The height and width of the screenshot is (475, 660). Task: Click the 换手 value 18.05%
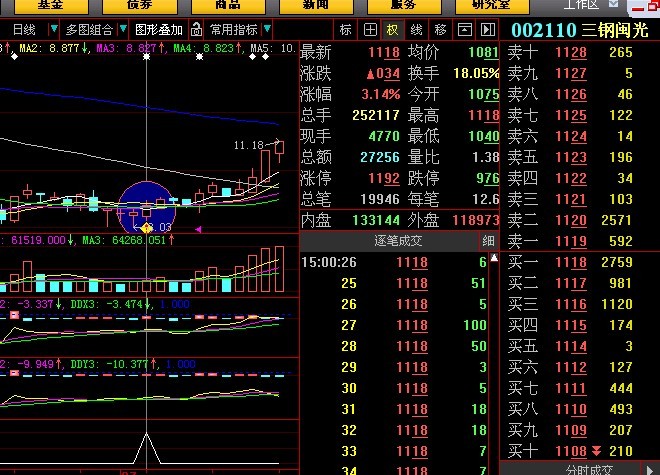coord(476,73)
